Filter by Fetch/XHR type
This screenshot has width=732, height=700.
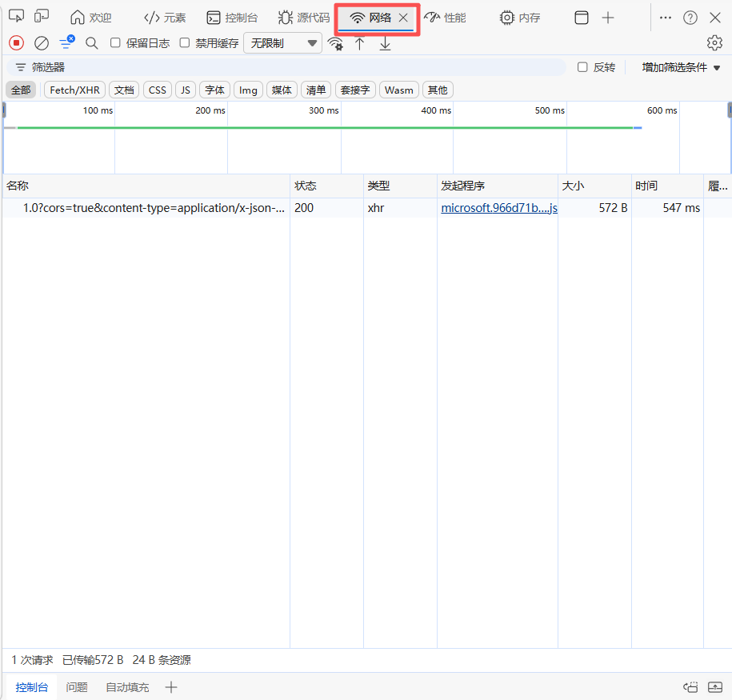point(74,90)
